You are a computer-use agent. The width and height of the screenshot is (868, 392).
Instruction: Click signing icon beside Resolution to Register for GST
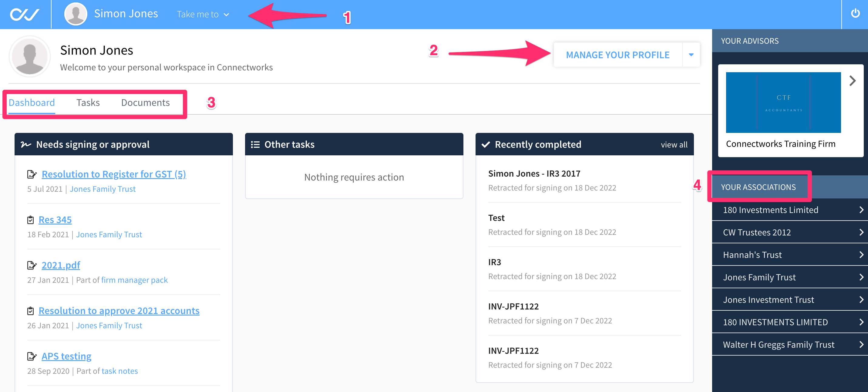coord(32,174)
